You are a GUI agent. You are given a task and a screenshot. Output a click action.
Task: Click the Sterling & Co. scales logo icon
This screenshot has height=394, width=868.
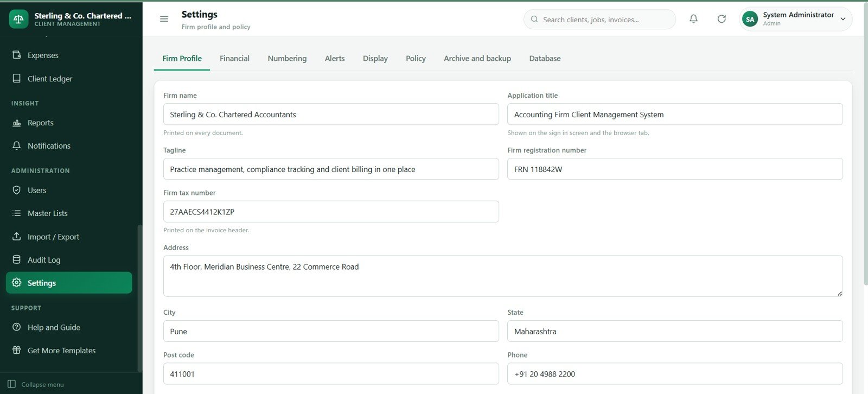[x=18, y=19]
